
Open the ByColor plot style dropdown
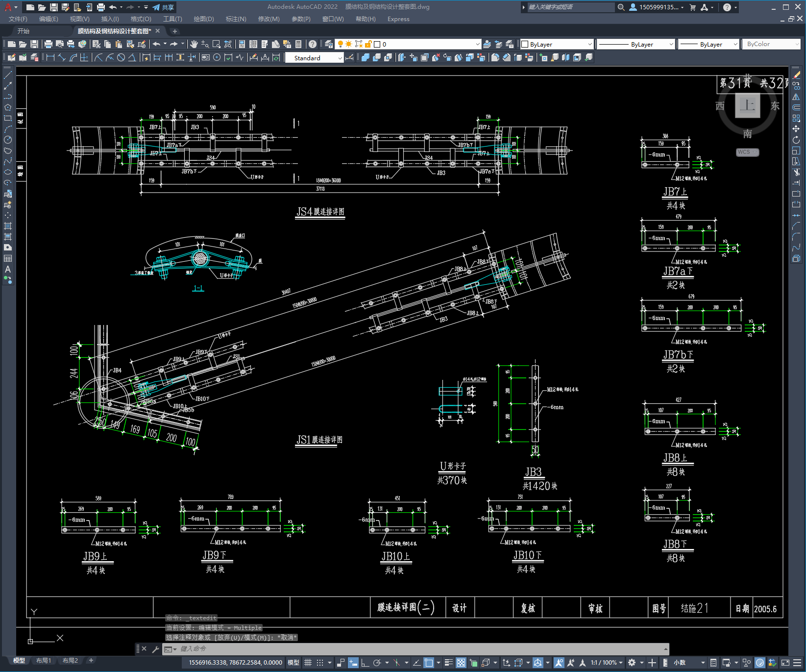tap(772, 44)
